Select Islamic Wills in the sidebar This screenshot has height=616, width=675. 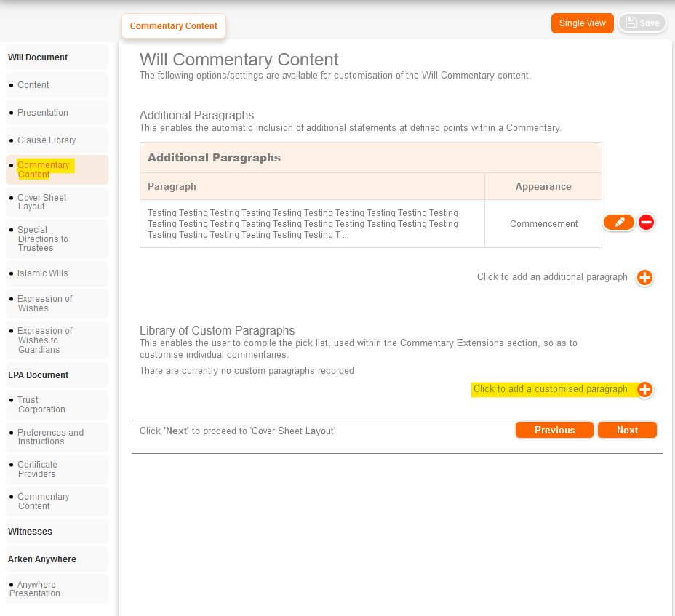43,273
